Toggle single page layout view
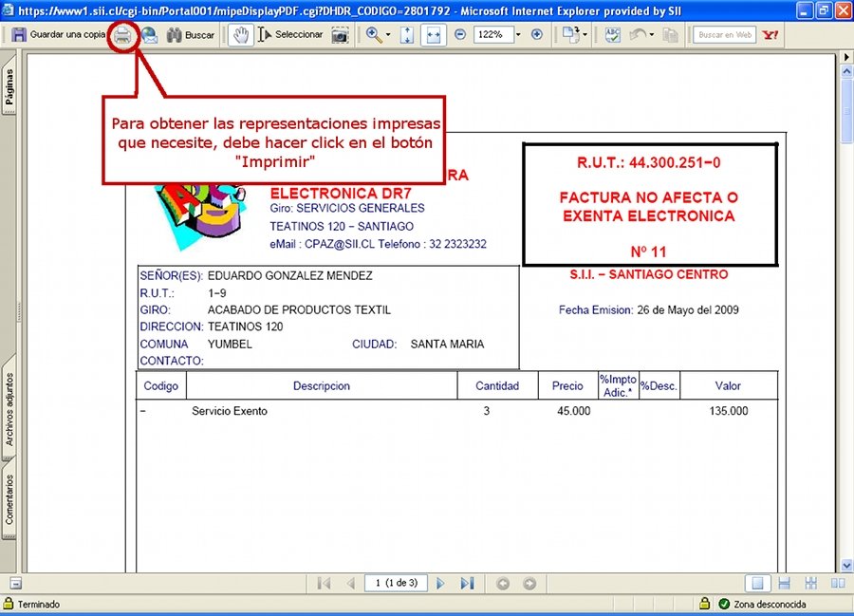This screenshot has width=854, height=616. pos(757,583)
